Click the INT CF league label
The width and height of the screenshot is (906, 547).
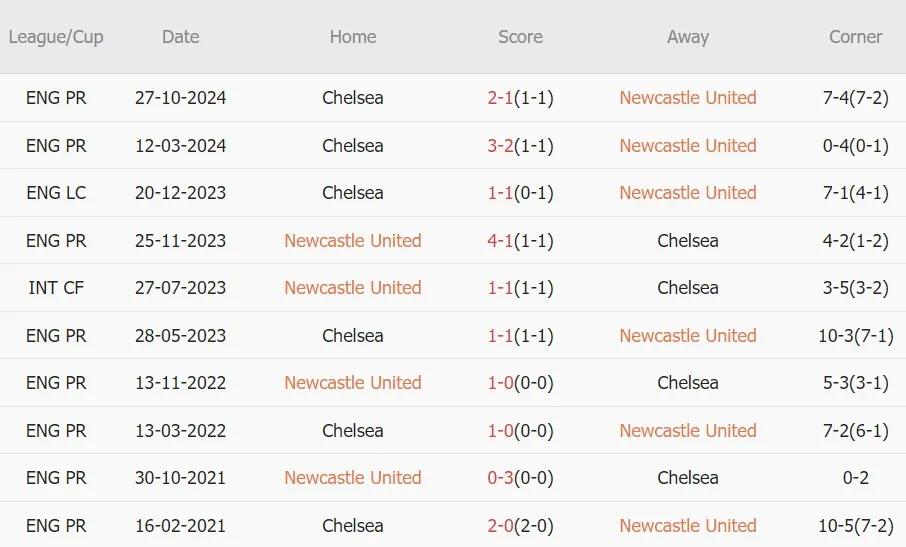point(56,288)
